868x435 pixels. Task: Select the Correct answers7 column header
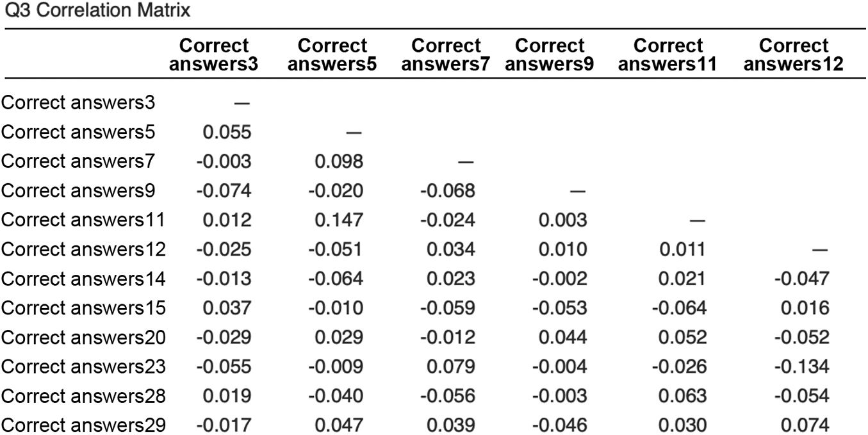[445, 55]
